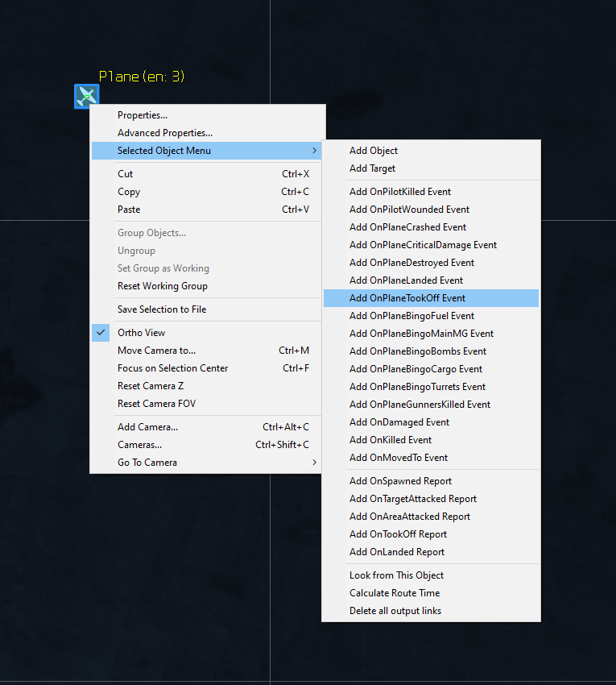Toggle the Ortho View checkmark
Screen dimensions: 616x685
[101, 333]
